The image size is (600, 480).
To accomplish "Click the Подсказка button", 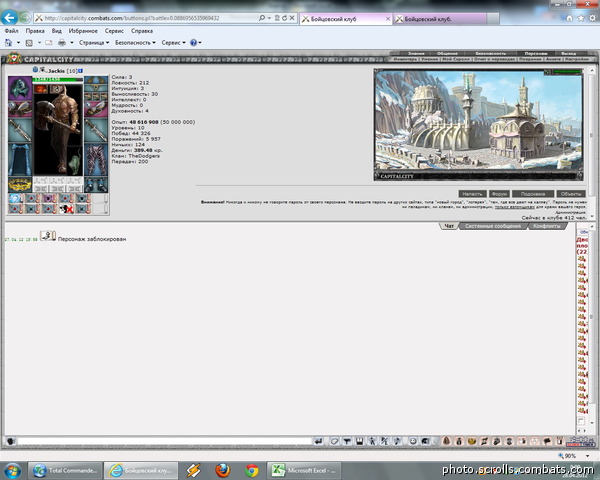I will 533,194.
